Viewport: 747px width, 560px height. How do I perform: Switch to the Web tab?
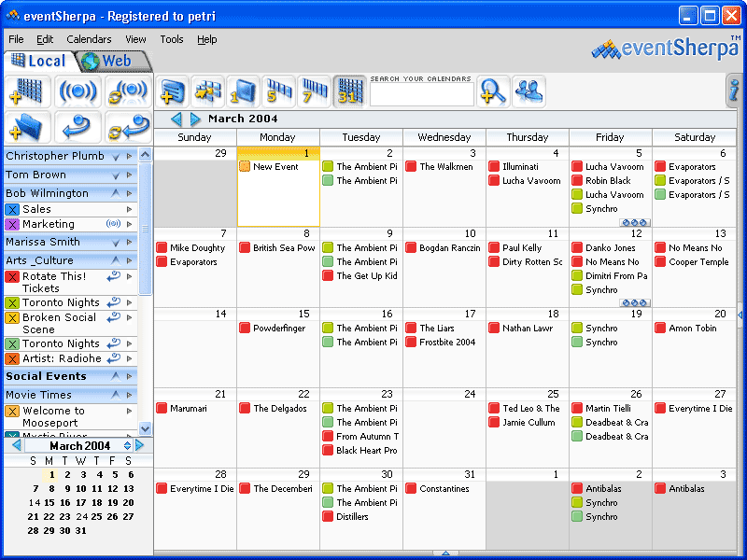point(112,61)
